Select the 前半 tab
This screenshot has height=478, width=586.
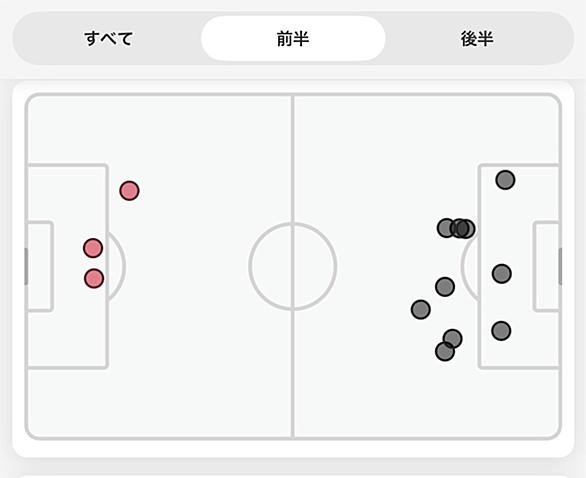[x=293, y=38]
